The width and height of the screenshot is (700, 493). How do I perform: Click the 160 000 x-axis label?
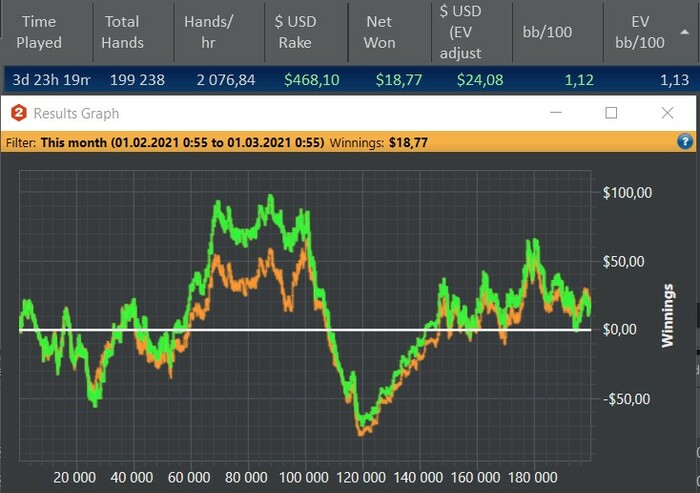click(475, 477)
